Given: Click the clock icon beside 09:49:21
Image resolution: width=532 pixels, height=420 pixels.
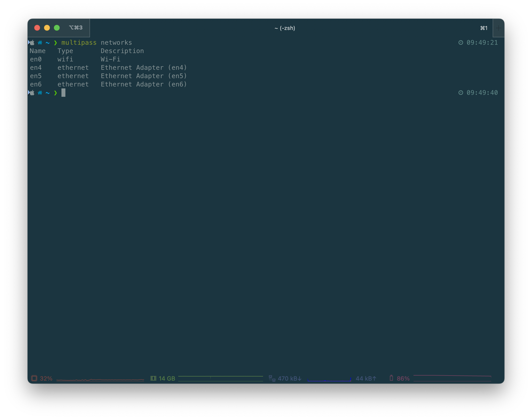Looking at the screenshot, I should tap(461, 42).
